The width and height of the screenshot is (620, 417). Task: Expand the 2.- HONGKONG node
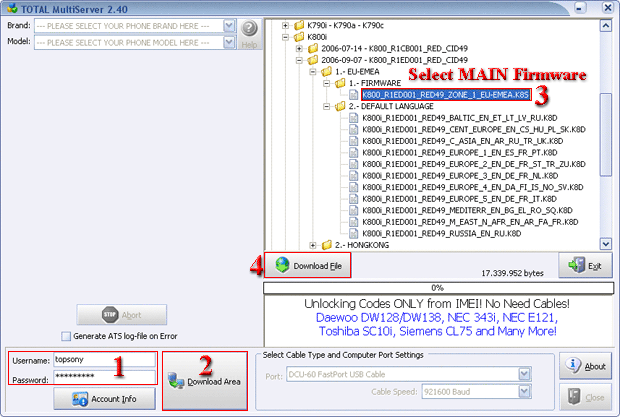[313, 245]
